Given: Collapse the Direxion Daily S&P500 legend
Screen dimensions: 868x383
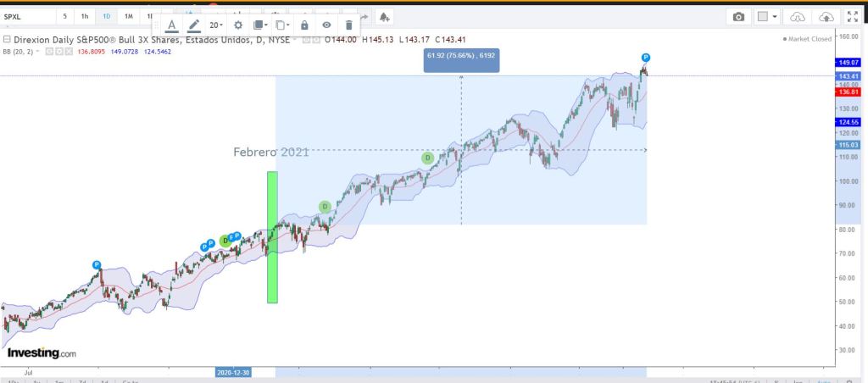Looking at the screenshot, I should click(7, 40).
